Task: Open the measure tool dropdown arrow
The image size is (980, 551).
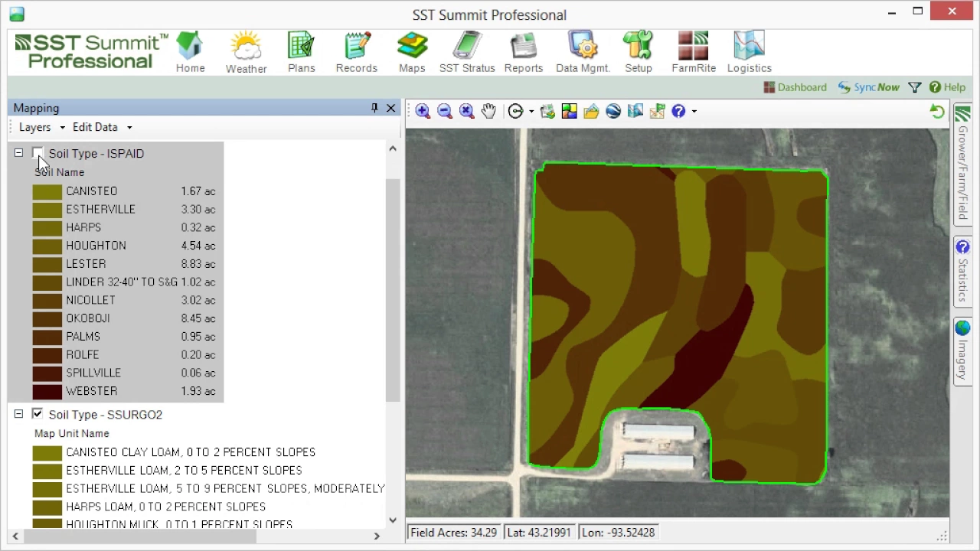Action: point(531,112)
